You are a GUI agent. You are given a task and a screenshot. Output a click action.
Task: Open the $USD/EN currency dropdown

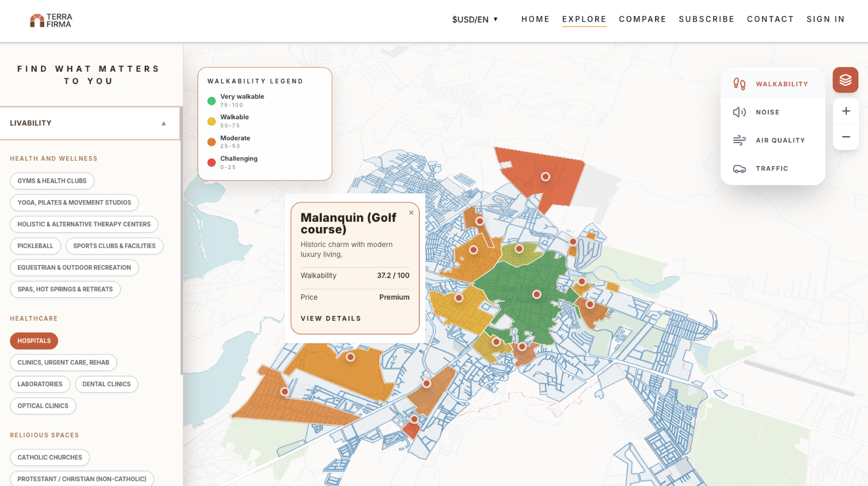click(475, 20)
